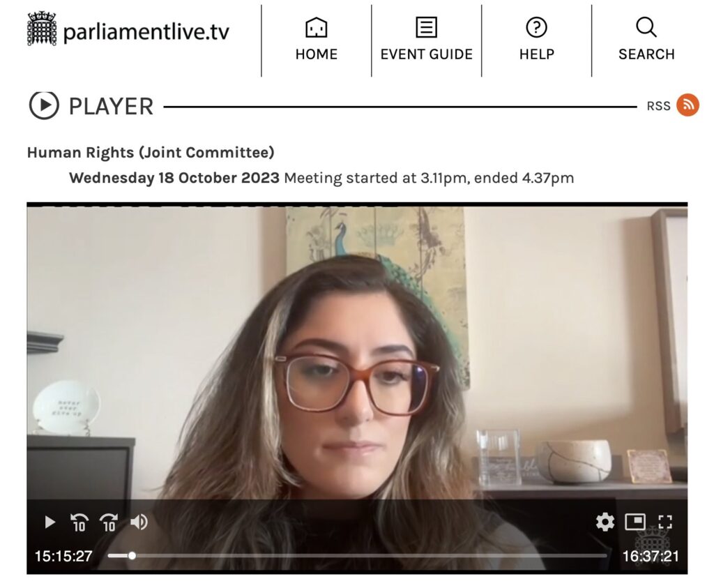Toggle picture-in-picture mode
Viewport: 714px width, 588px height.
tap(635, 522)
